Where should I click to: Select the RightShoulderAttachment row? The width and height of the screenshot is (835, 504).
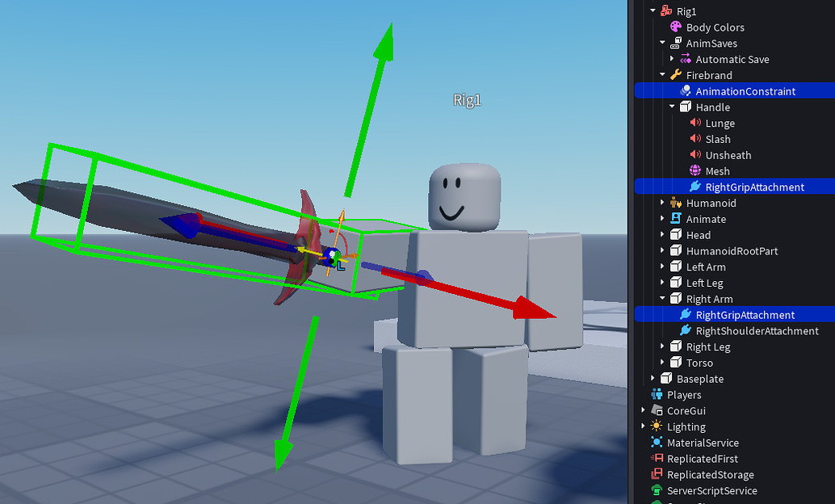click(735, 330)
